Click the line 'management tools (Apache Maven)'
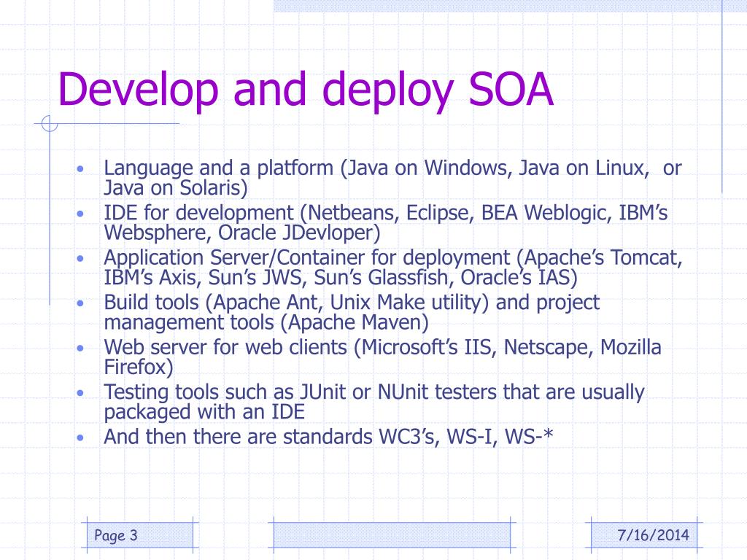The width and height of the screenshot is (747, 560). tap(266, 322)
